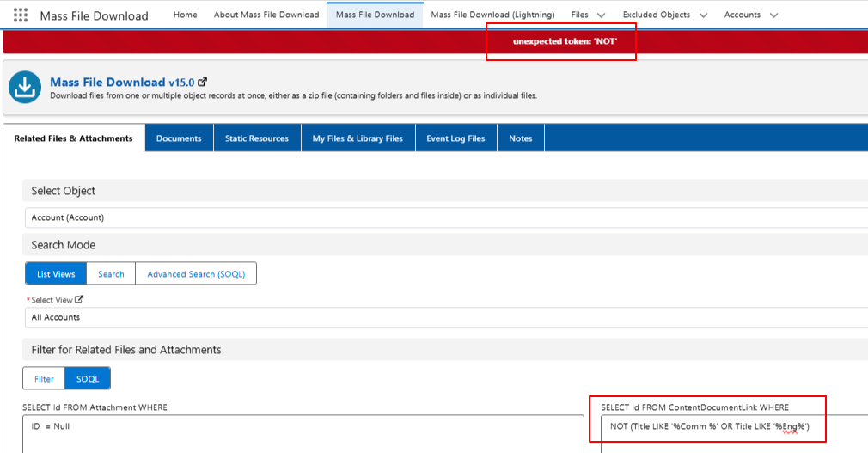Select Search search mode
This screenshot has width=868, height=453.
click(111, 274)
